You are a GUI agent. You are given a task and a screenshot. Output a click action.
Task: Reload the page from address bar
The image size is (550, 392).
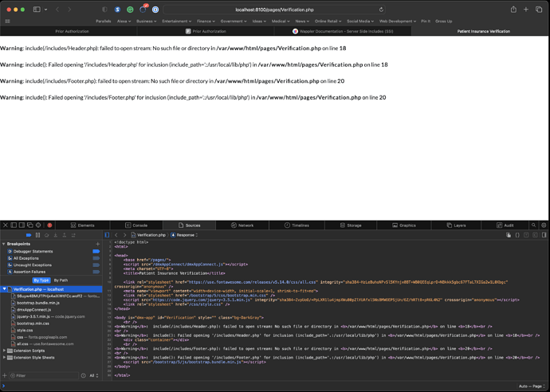pos(381,10)
